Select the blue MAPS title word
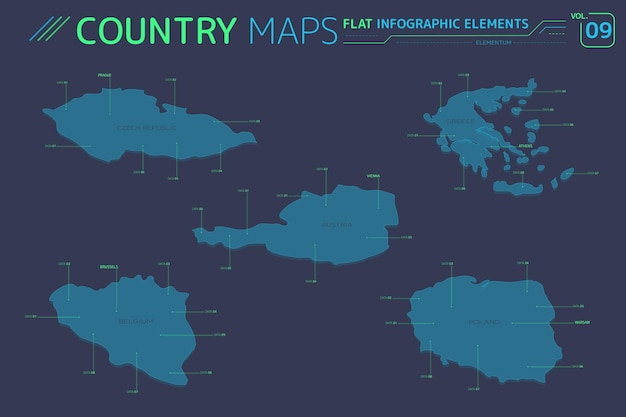The height and width of the screenshot is (417, 626). click(x=293, y=30)
